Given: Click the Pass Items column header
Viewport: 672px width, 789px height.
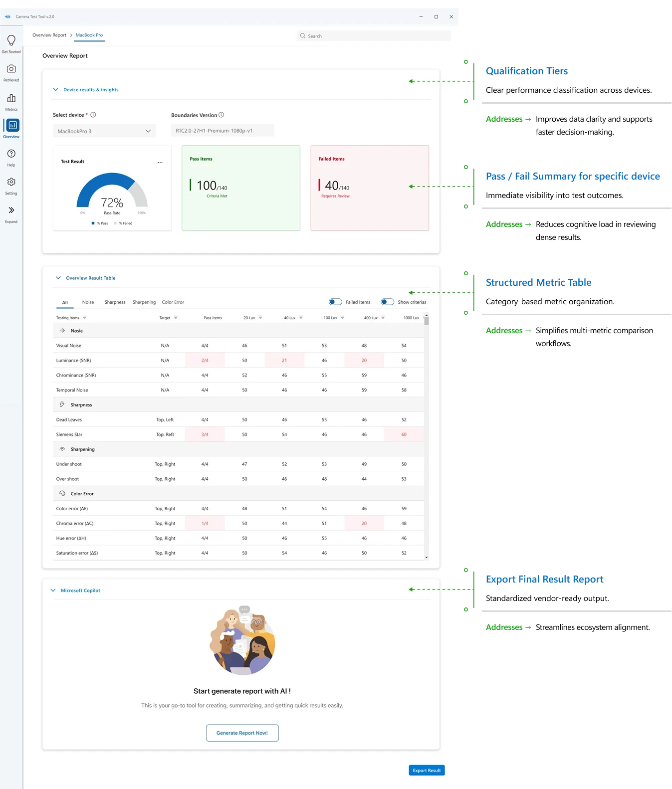Looking at the screenshot, I should pos(213,318).
